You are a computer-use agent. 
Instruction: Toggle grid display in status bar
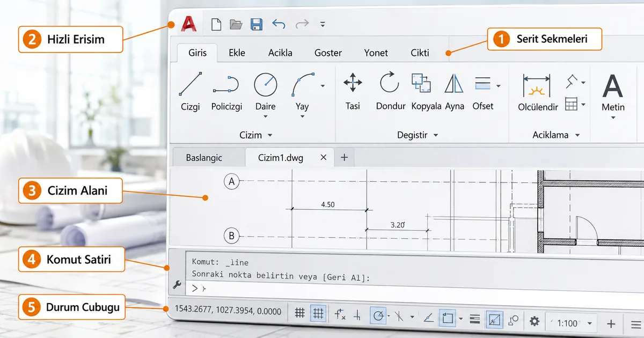pos(301,312)
